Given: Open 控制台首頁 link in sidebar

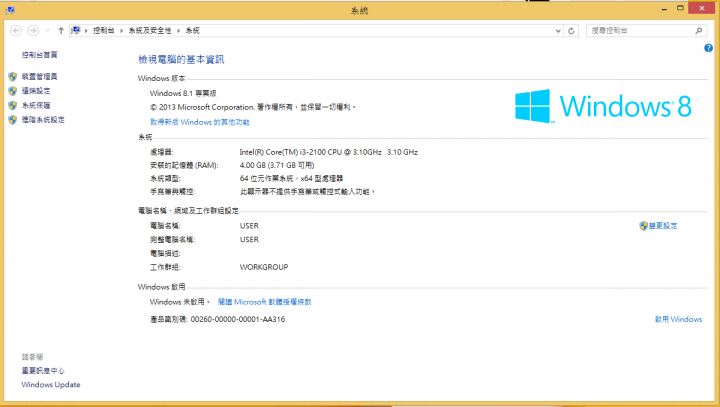Looking at the screenshot, I should (x=39, y=55).
